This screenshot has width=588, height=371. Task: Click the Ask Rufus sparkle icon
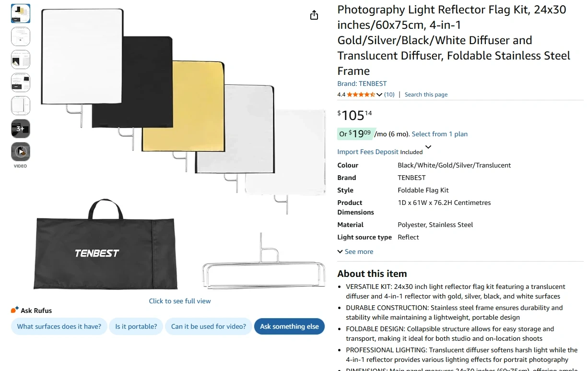pos(15,310)
